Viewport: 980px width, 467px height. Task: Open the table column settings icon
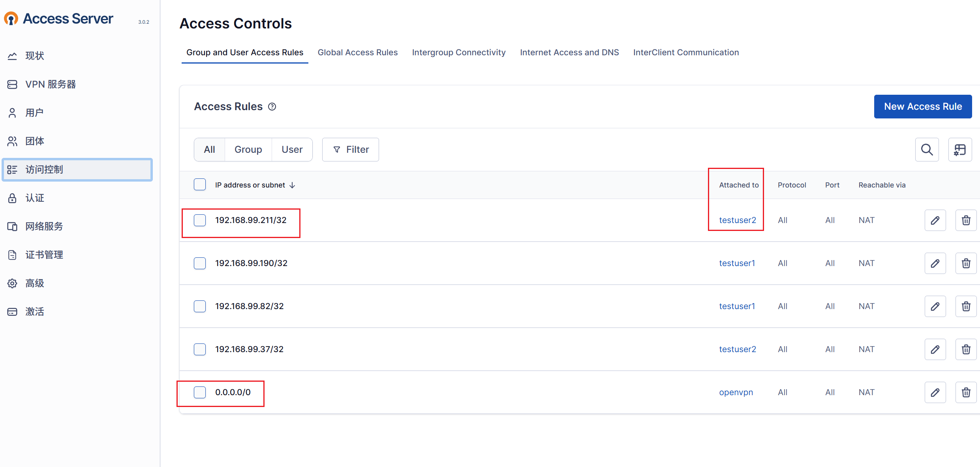[x=959, y=150]
